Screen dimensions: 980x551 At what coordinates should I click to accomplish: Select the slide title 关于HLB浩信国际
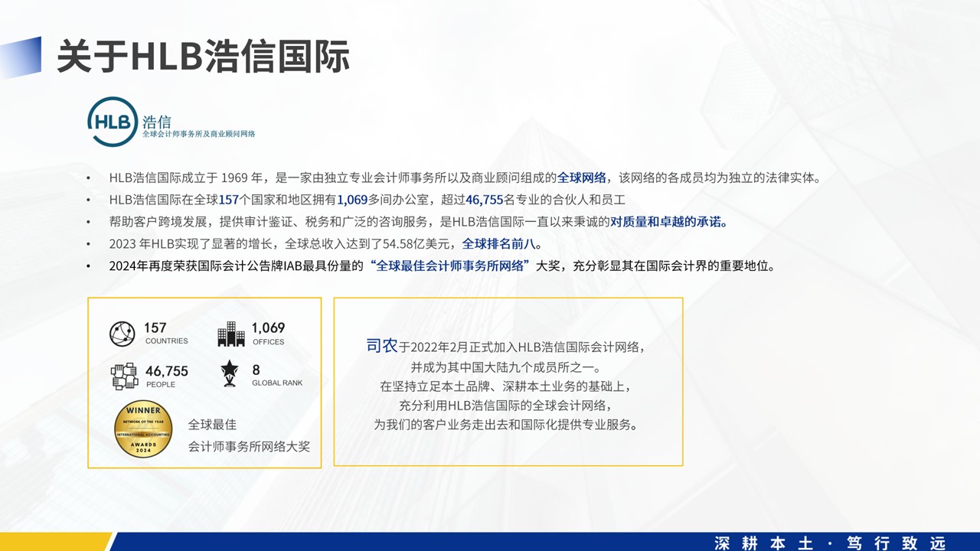point(203,57)
